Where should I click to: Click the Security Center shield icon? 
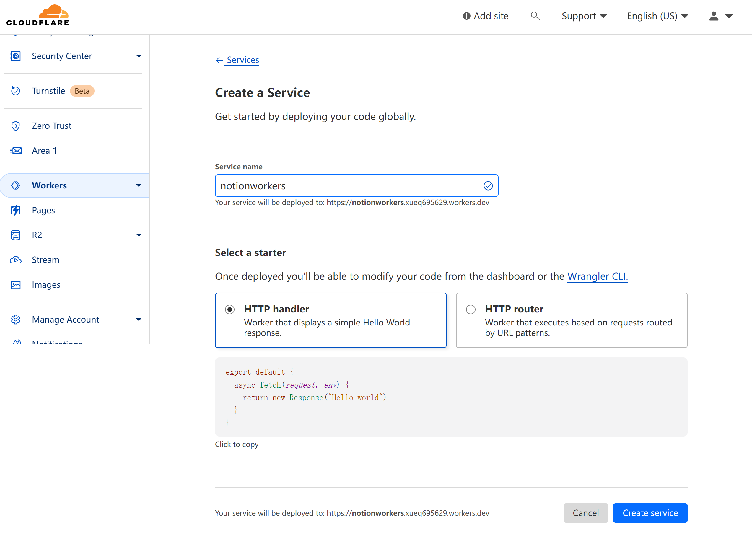(16, 56)
